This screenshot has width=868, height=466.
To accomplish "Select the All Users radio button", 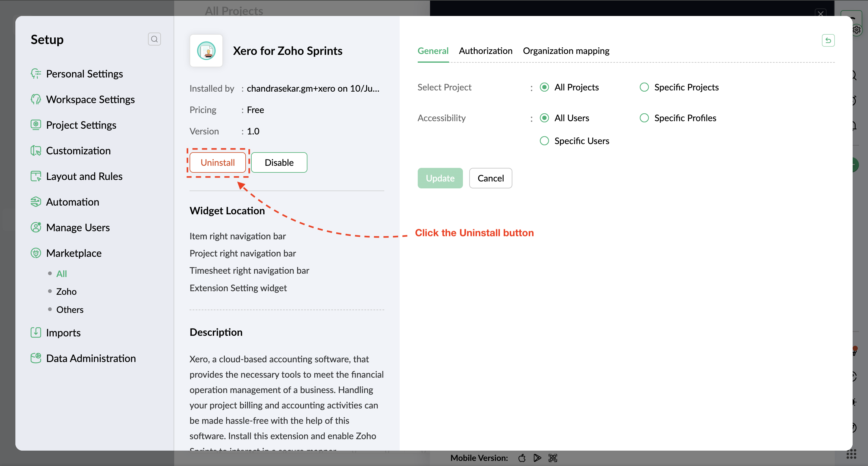I will click(x=544, y=118).
